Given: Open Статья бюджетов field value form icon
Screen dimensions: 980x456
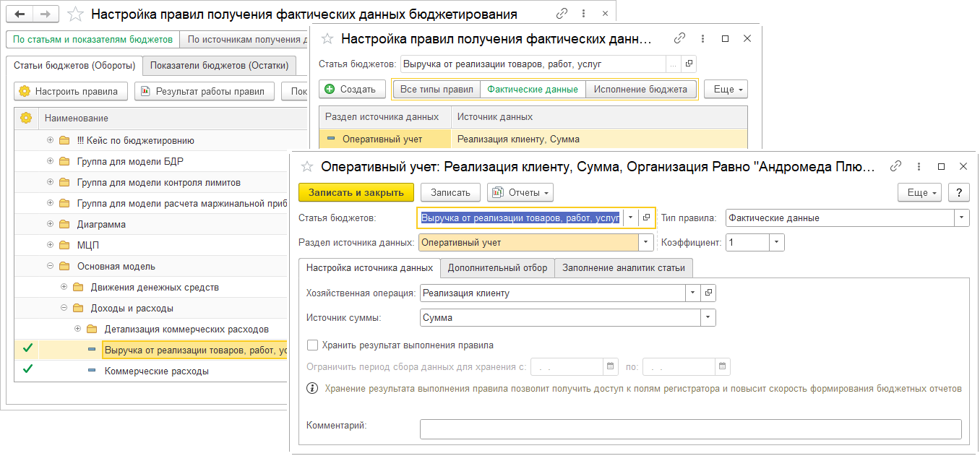Looking at the screenshot, I should (x=647, y=218).
